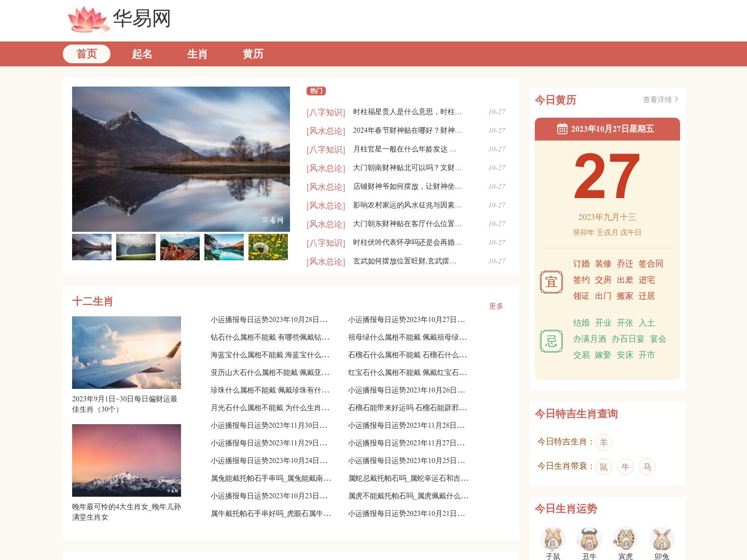This screenshot has height=560, width=747.
Task: Click the [风水总论] tag before 玄武如何摆放
Action: [326, 262]
